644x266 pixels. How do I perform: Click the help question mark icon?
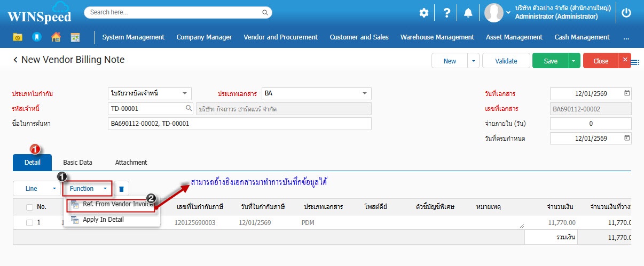(447, 13)
